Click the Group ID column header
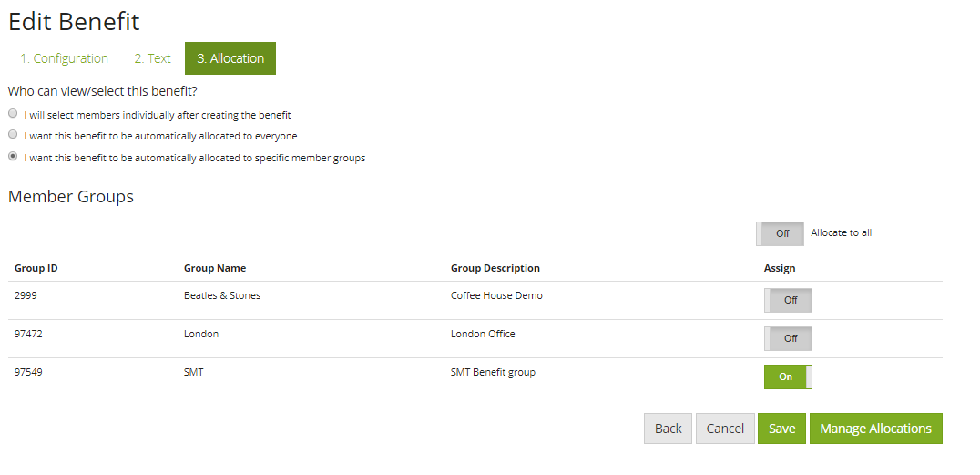Viewport: 980px width, 475px height. 36,268
